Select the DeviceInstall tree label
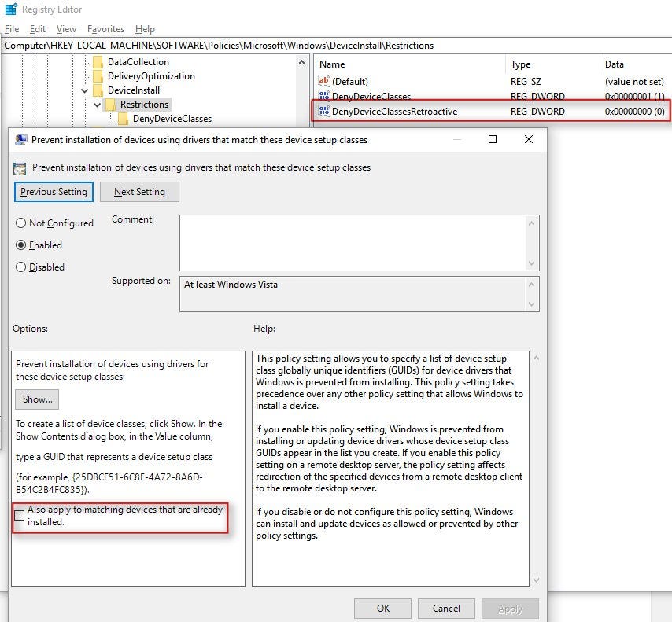This screenshot has width=672, height=622. (133, 90)
